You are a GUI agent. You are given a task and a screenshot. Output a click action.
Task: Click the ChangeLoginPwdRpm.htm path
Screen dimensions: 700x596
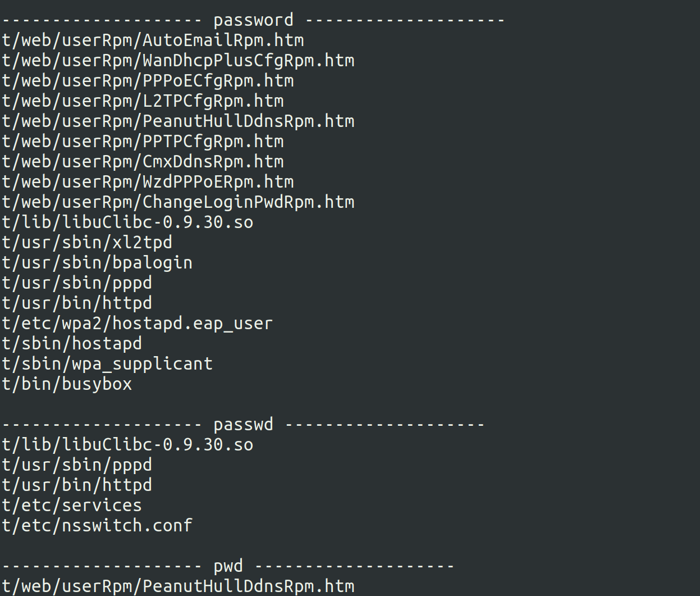click(178, 202)
